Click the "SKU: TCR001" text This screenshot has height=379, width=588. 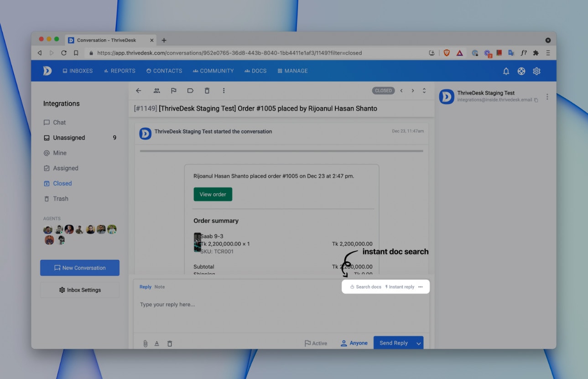217,251
